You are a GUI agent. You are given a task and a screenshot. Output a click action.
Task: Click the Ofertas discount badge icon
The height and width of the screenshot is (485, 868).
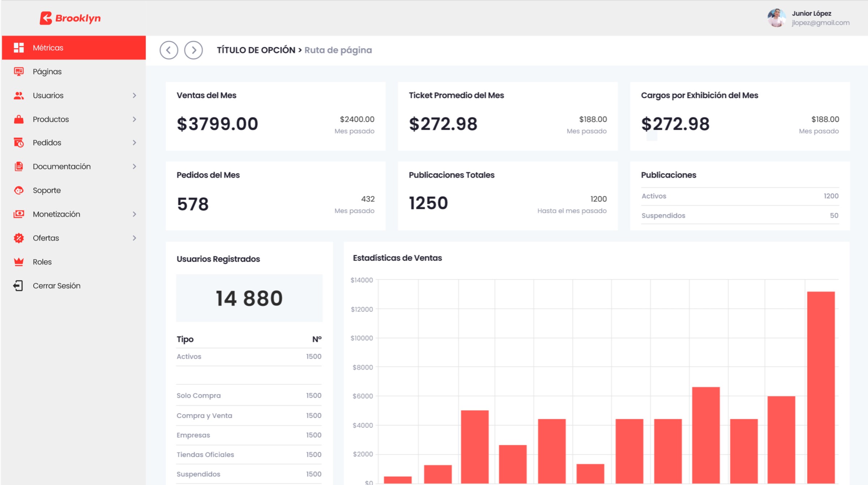point(19,238)
